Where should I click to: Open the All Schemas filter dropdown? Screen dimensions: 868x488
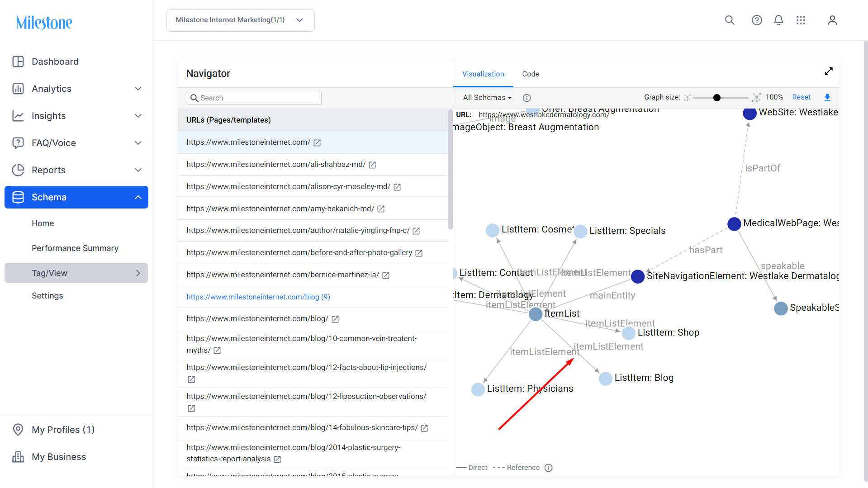pyautogui.click(x=487, y=98)
